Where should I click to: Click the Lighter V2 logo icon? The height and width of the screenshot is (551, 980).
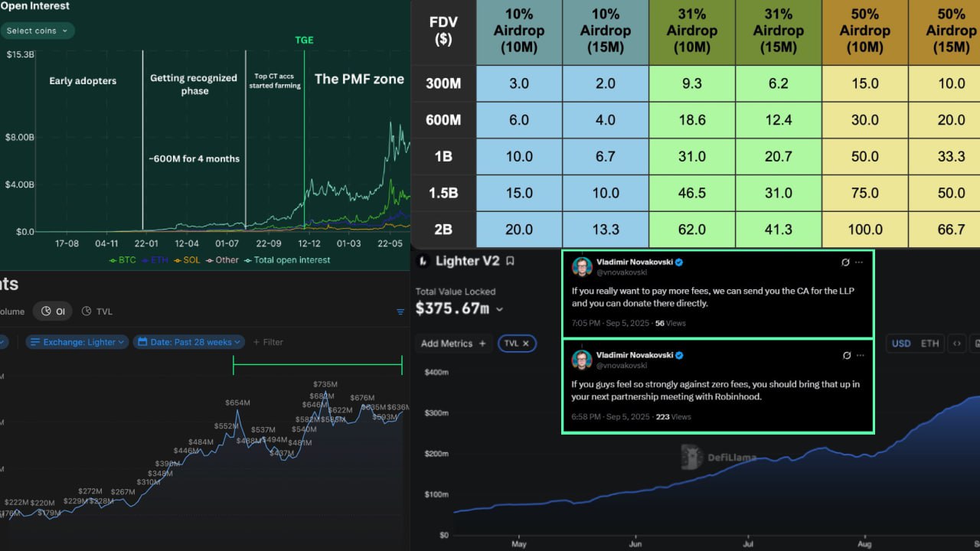(423, 261)
